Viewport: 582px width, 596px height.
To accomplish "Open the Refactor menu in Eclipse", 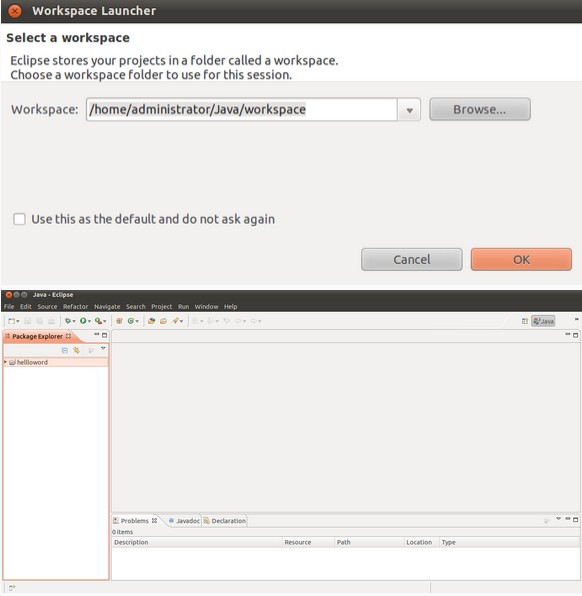I will (x=75, y=307).
